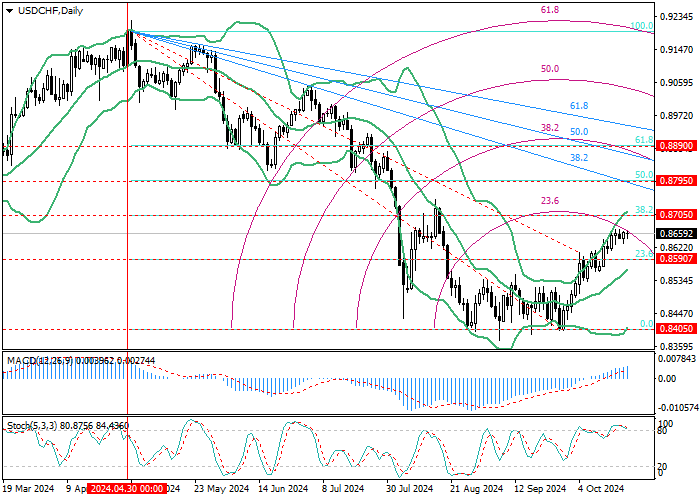
Task: Open the chart menu triangle beside USDCHF
Action: click(x=9, y=11)
